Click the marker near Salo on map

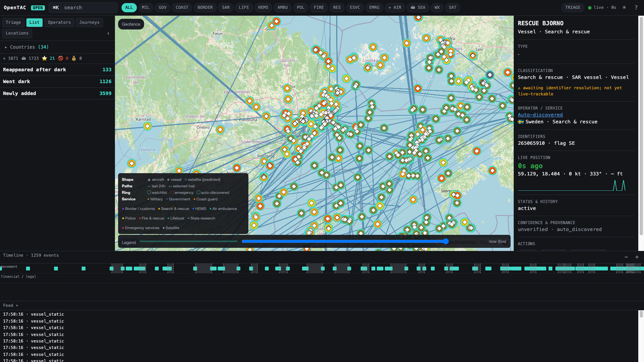(473, 56)
